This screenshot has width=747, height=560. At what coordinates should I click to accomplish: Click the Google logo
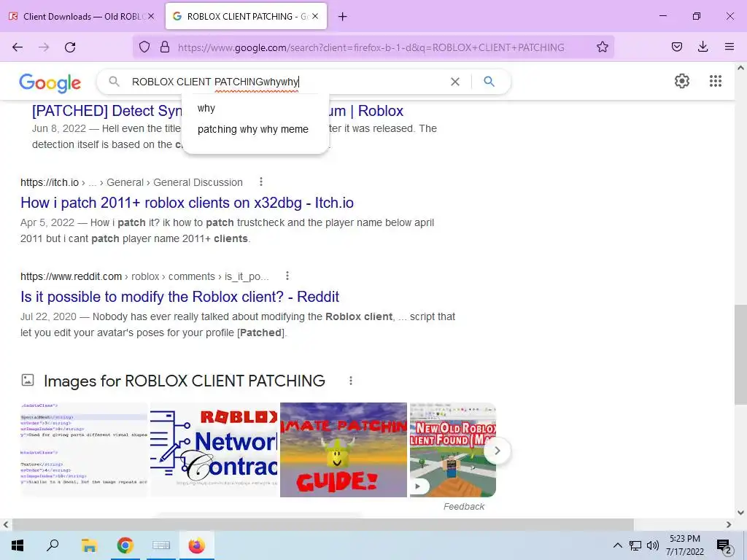50,82
